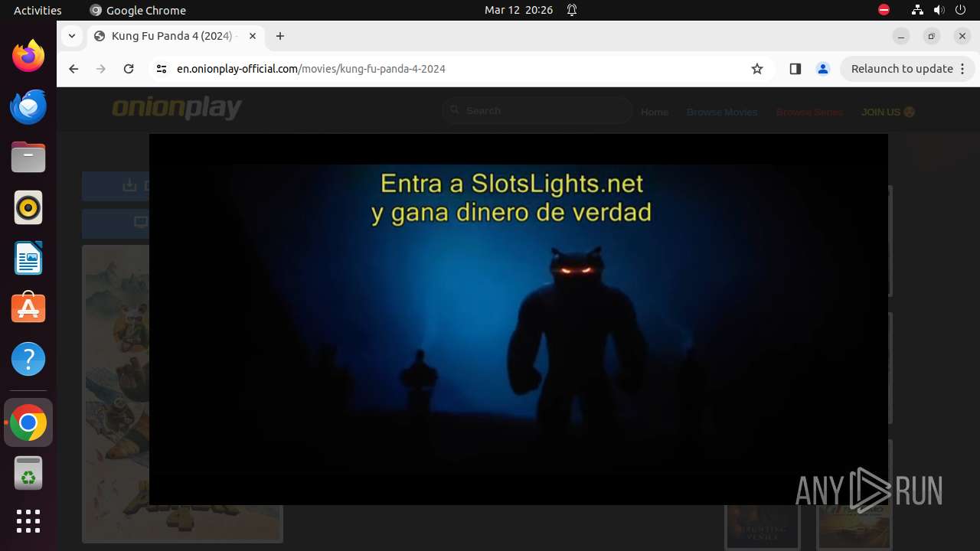Go forward to the next page

pos(101,69)
